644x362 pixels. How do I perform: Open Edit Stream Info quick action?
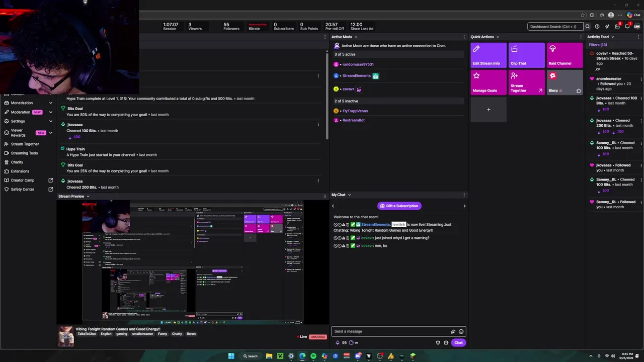[x=489, y=55]
